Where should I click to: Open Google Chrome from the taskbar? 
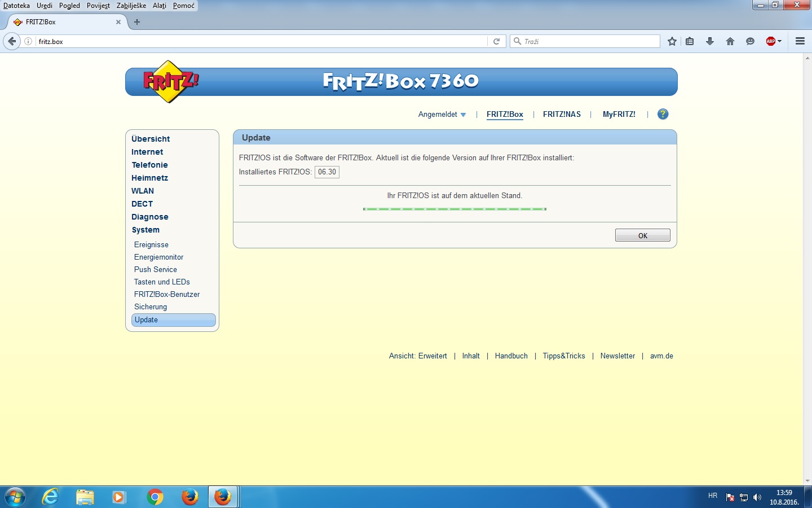pos(155,497)
